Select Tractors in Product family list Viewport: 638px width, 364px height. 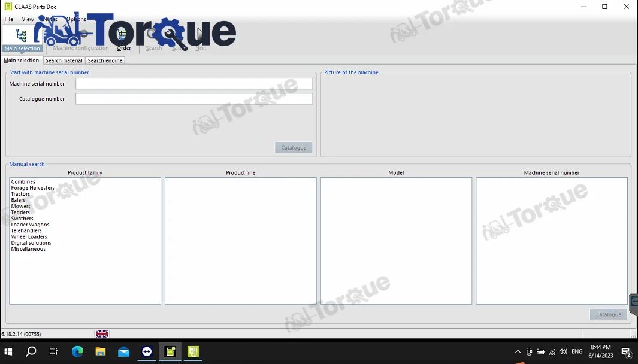[x=20, y=194]
